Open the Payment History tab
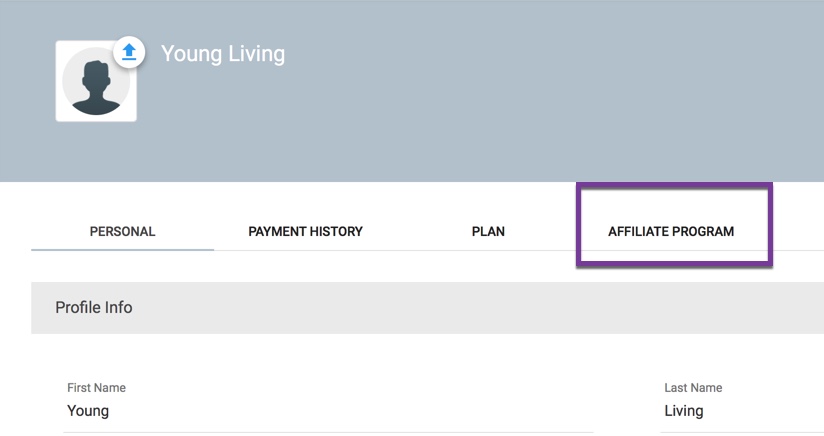The height and width of the screenshot is (436, 824). 305,231
